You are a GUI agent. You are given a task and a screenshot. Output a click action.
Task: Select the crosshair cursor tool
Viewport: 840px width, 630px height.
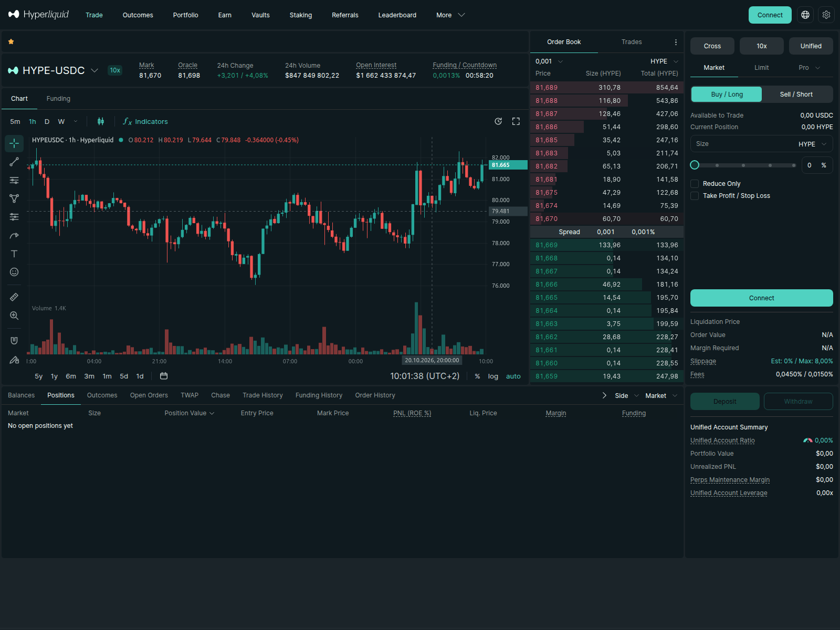14,143
